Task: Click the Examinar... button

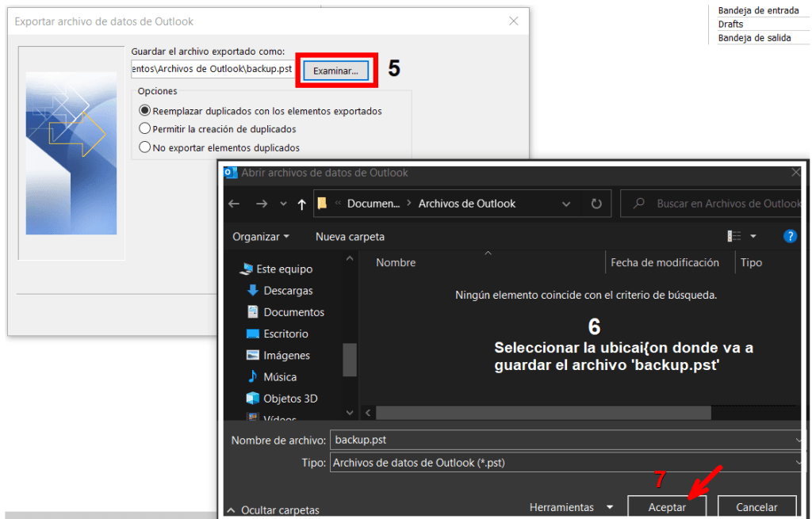Action: (x=335, y=71)
